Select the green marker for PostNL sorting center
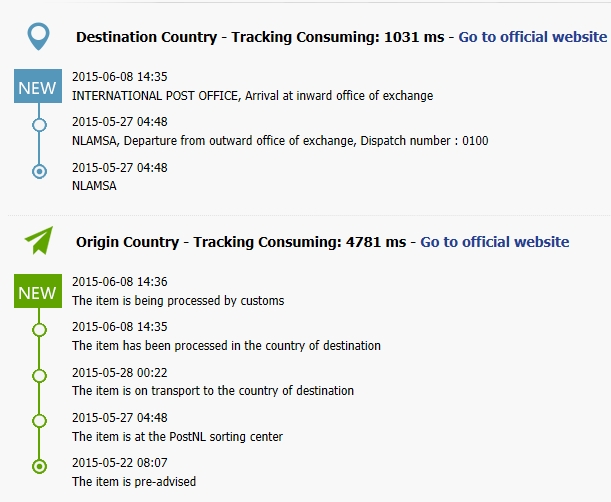 (x=39, y=421)
